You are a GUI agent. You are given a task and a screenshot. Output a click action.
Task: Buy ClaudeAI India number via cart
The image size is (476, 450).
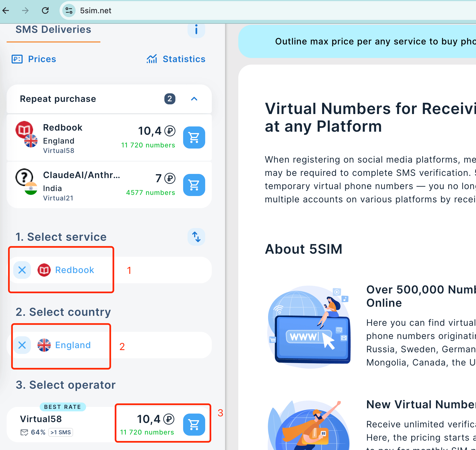click(x=194, y=185)
